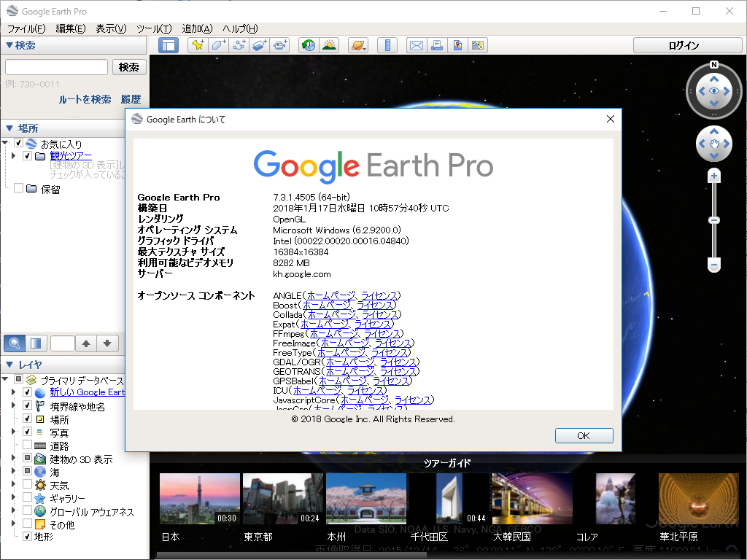
Task: Show historical imagery with the clock icon
Action: 307,45
